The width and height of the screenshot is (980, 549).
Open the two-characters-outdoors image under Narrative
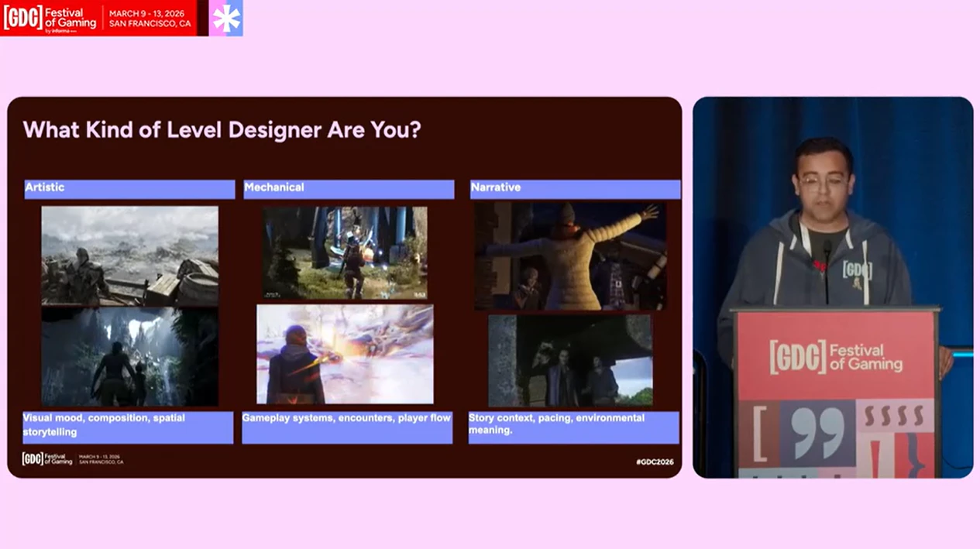pos(570,360)
